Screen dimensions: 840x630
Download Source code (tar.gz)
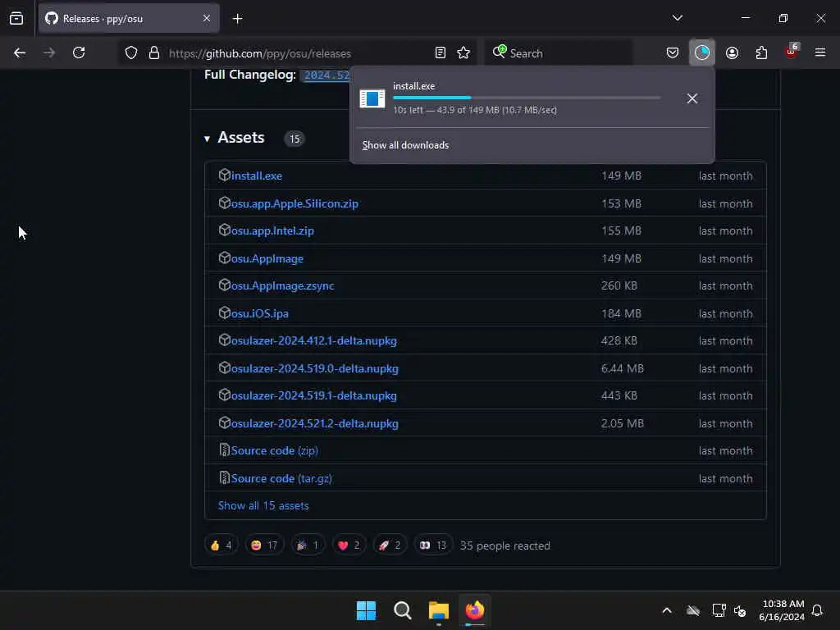click(x=281, y=478)
